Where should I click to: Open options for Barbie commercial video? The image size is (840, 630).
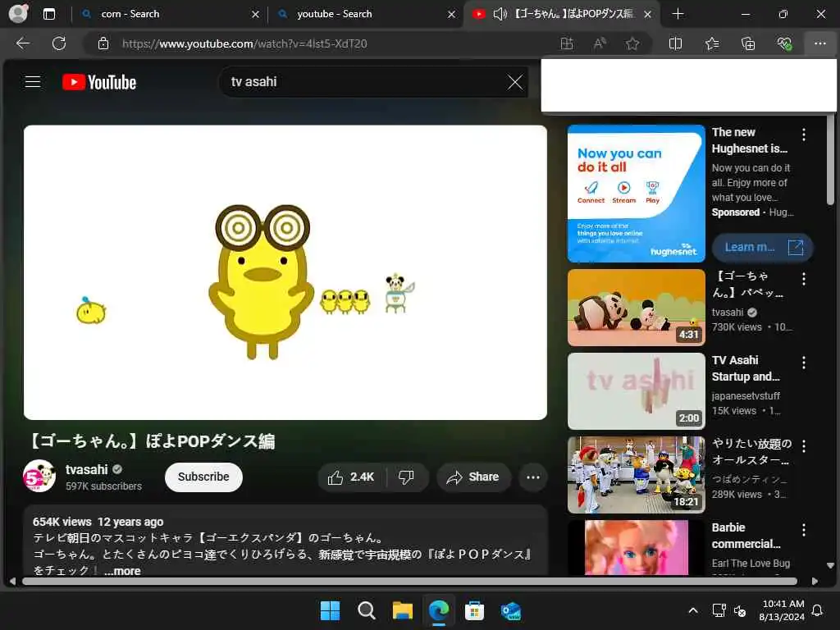(x=804, y=530)
